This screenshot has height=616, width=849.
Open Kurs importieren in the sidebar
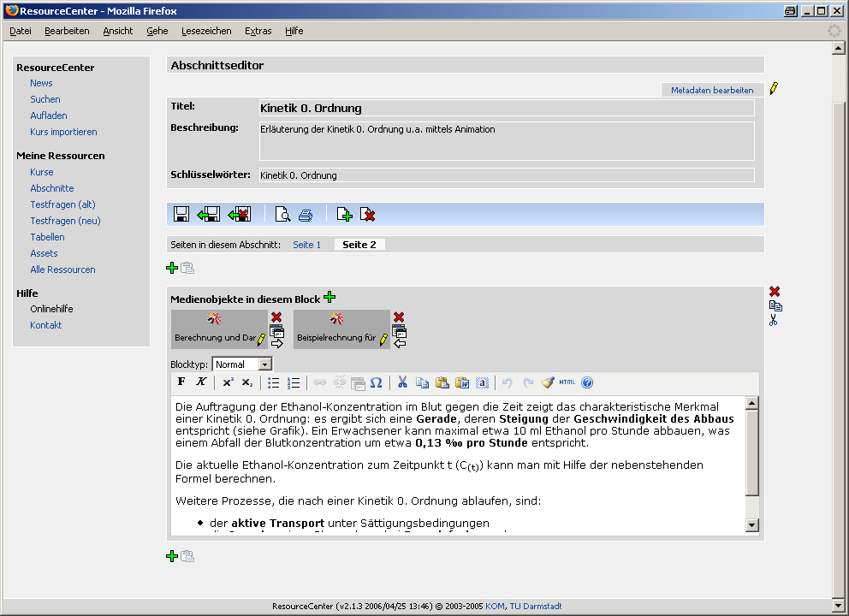(63, 132)
